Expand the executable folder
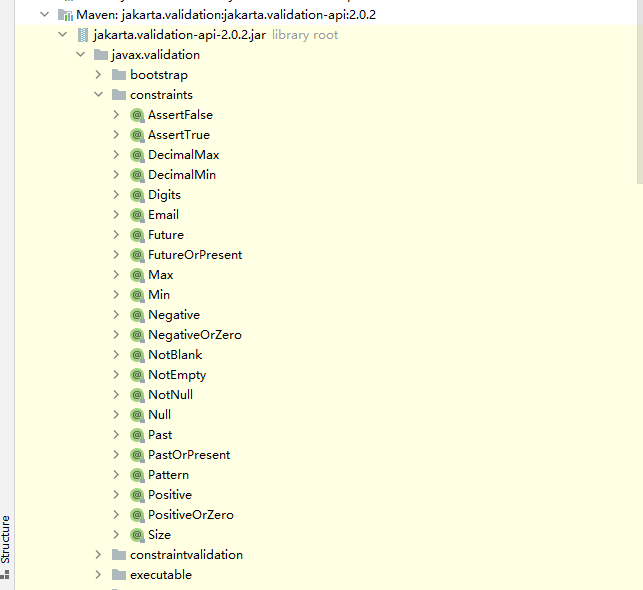This screenshot has height=590, width=643. tap(98, 575)
